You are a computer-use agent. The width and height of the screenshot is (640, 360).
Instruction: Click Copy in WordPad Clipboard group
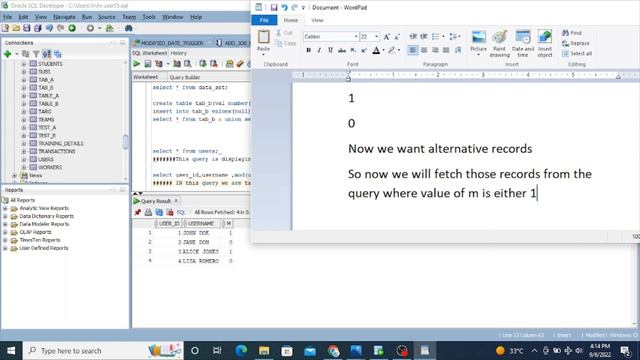click(x=285, y=43)
